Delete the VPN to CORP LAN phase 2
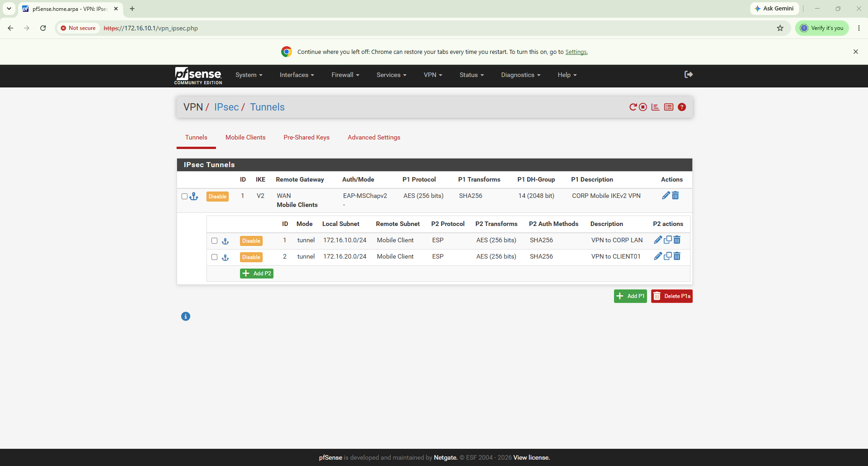The image size is (868, 466). [x=677, y=240]
